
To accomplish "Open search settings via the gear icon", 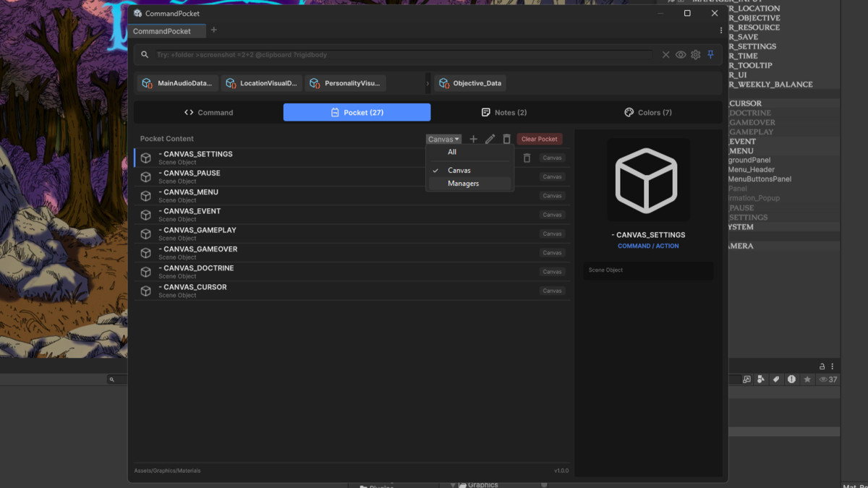I will 695,54.
